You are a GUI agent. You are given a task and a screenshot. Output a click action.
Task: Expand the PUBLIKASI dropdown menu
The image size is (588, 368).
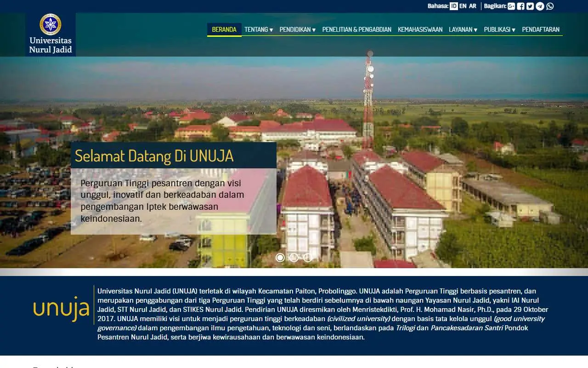click(499, 29)
